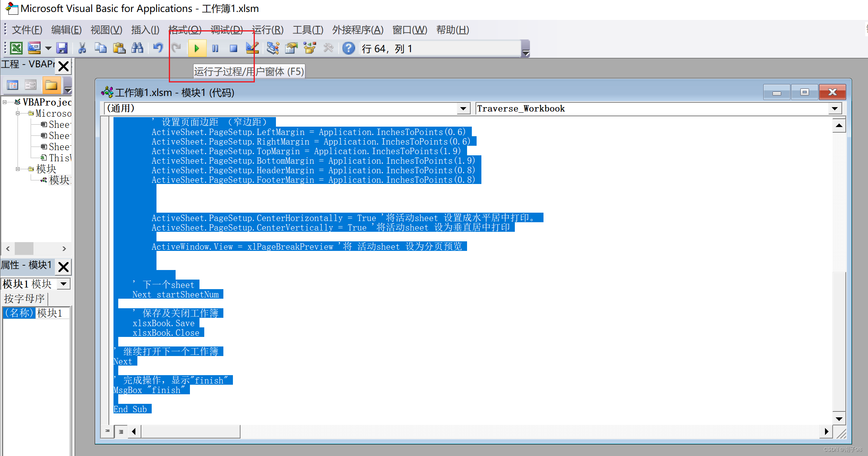868x456 pixels.
Task: Open the Properties Window toolbar icon
Action: (291, 49)
